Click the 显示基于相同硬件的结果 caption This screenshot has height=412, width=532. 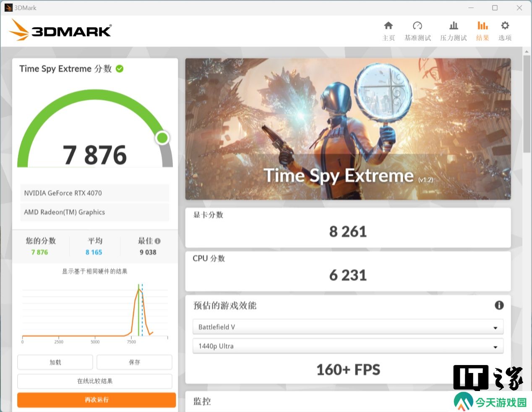(x=95, y=271)
